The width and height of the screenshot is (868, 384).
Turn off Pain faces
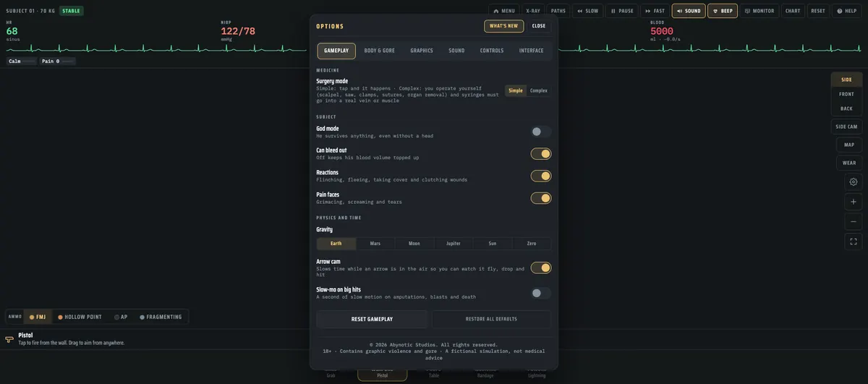pyautogui.click(x=541, y=198)
